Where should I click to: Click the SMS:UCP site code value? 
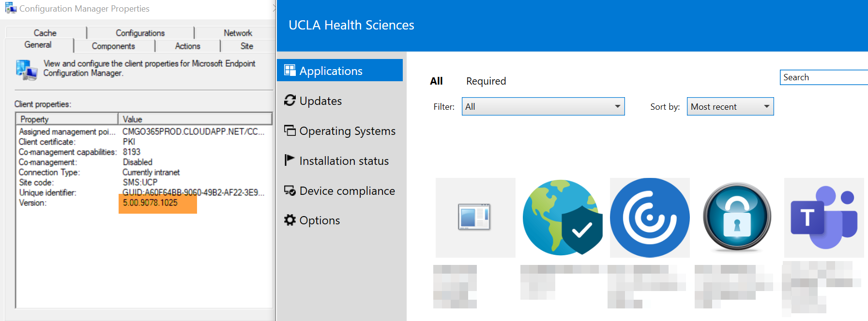tap(140, 182)
